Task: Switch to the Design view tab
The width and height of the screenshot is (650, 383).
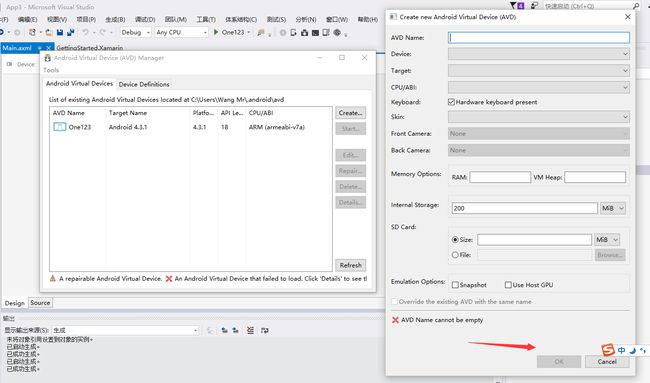Action: (x=15, y=303)
